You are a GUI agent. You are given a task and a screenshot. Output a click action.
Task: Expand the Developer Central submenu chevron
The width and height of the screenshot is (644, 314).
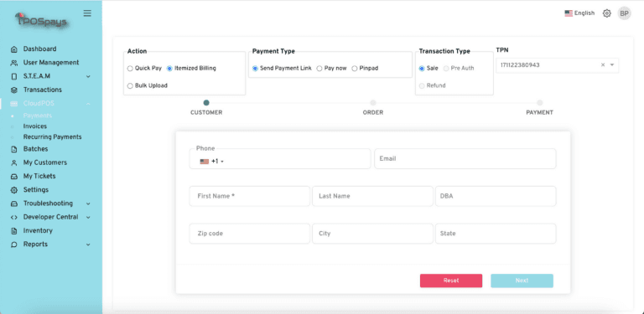coord(88,217)
